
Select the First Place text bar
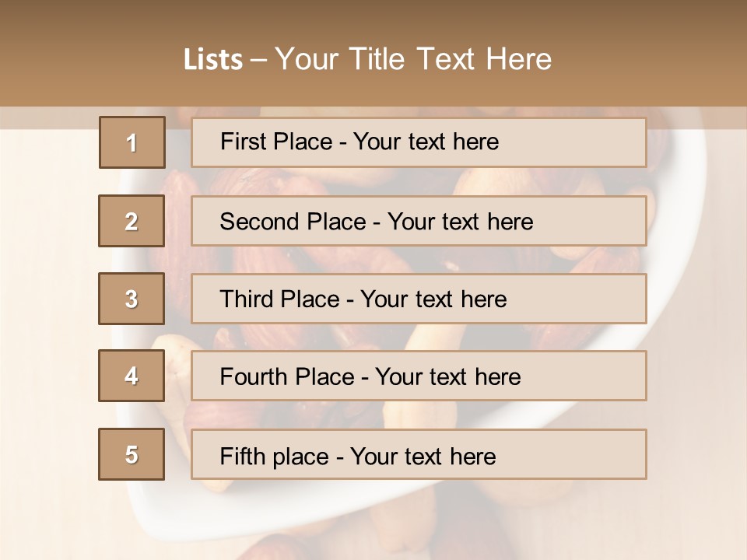point(419,142)
